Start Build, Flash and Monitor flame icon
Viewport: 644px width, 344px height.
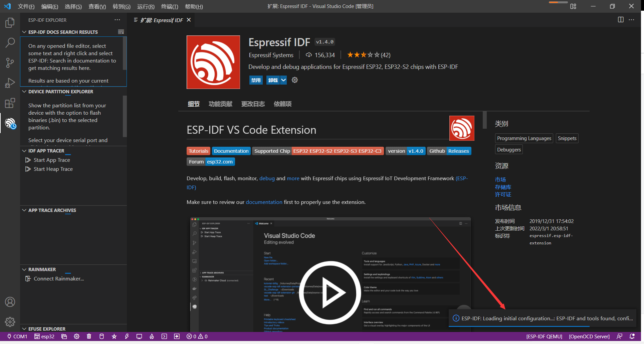point(152,336)
